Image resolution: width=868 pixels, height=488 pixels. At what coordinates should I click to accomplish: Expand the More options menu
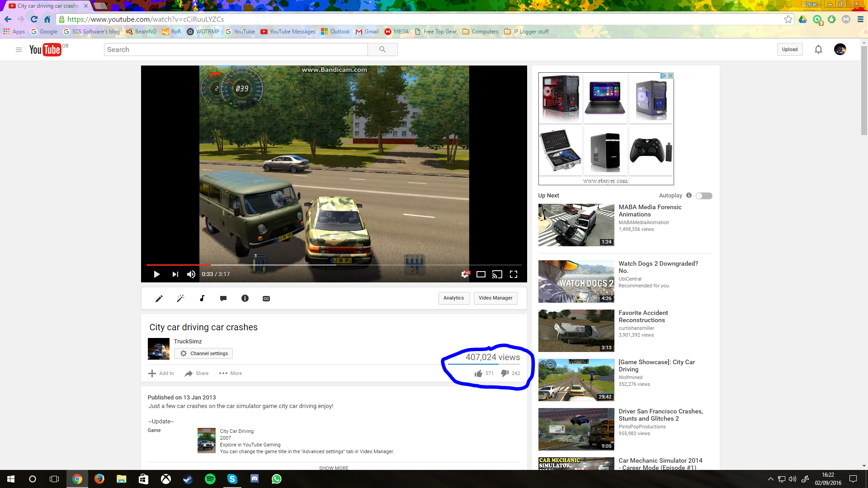click(231, 373)
